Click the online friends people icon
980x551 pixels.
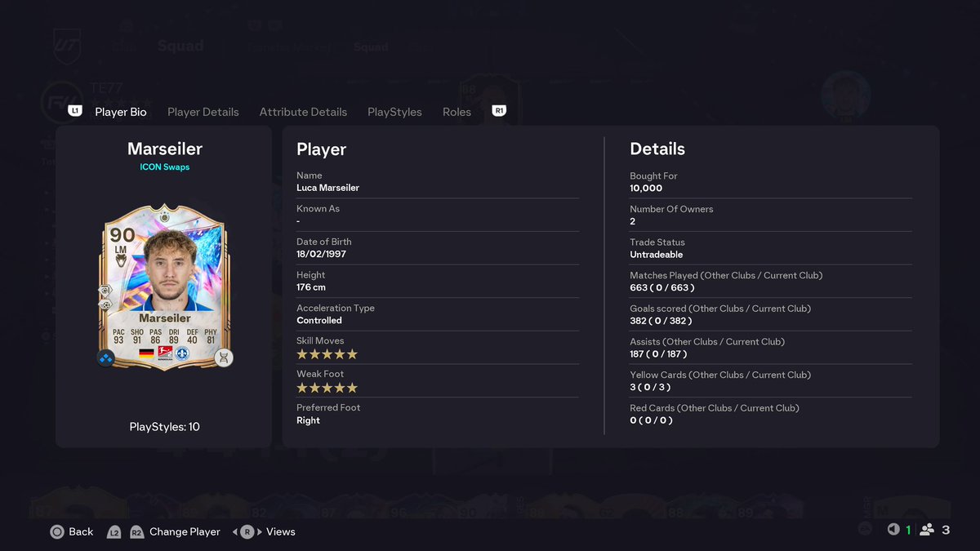[927, 529]
